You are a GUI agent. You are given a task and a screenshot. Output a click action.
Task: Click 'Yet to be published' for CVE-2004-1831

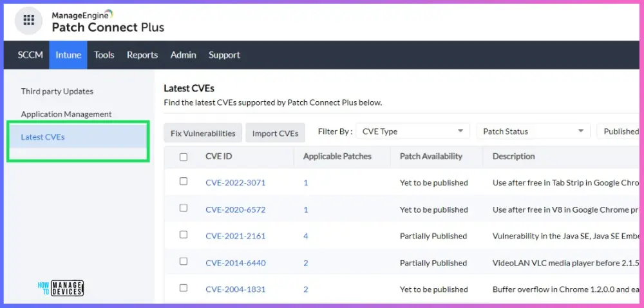pyautogui.click(x=433, y=289)
